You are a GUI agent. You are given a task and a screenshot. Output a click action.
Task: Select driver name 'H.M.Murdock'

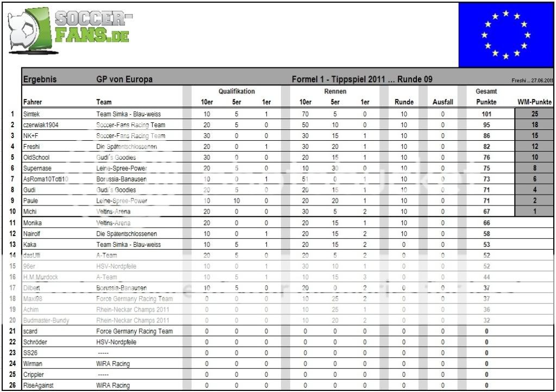pyautogui.click(x=40, y=277)
